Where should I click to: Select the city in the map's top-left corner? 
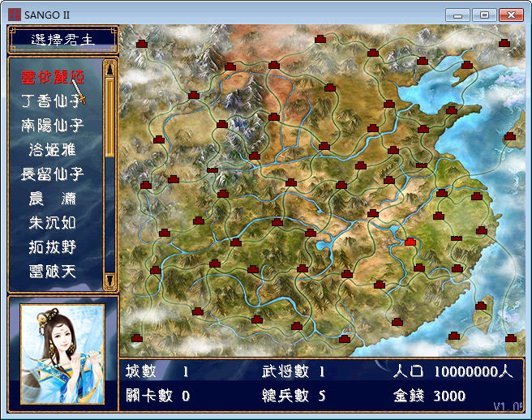tap(142, 44)
